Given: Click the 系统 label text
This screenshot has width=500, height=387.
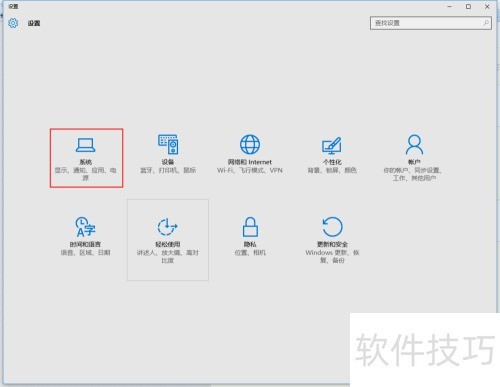Looking at the screenshot, I should click(x=86, y=162).
